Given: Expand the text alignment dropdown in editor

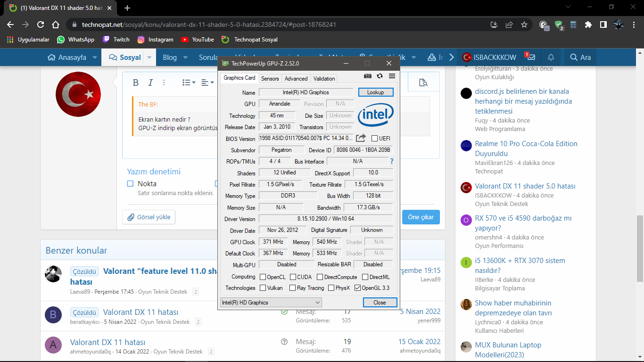Looking at the screenshot, I should [x=207, y=82].
